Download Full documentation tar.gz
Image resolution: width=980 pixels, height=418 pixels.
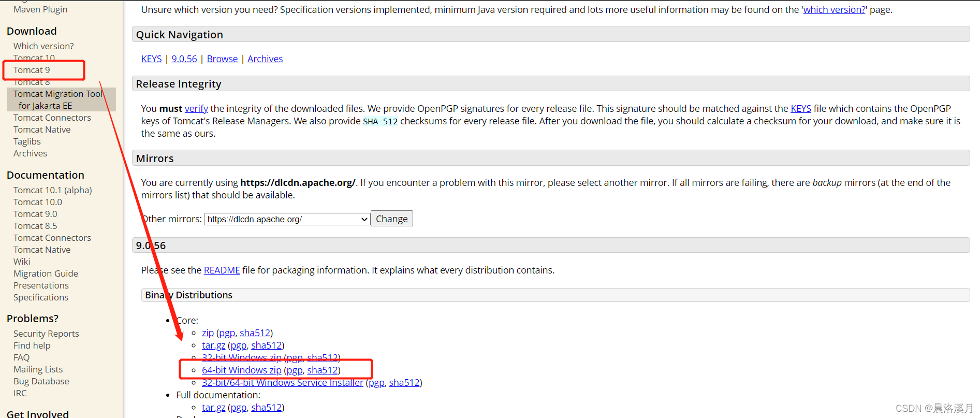coord(213,408)
